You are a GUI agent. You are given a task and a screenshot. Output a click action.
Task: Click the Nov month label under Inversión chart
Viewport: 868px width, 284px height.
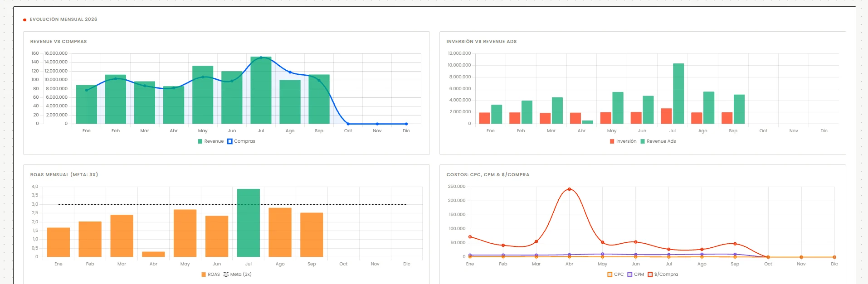pyautogui.click(x=794, y=131)
